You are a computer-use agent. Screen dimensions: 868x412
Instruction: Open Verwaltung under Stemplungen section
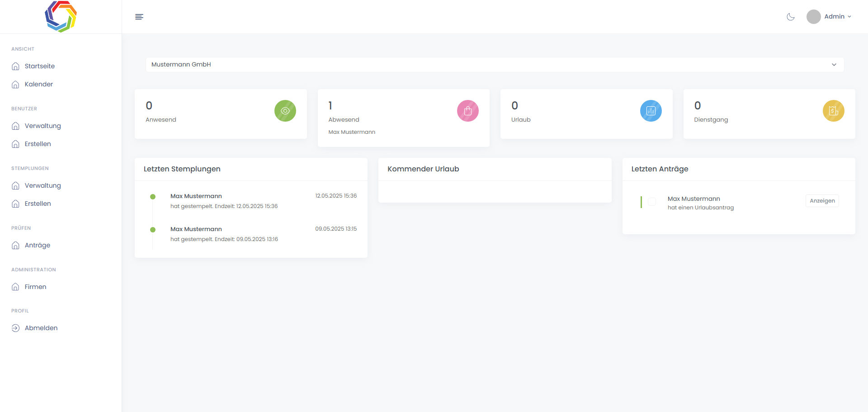[x=43, y=185]
